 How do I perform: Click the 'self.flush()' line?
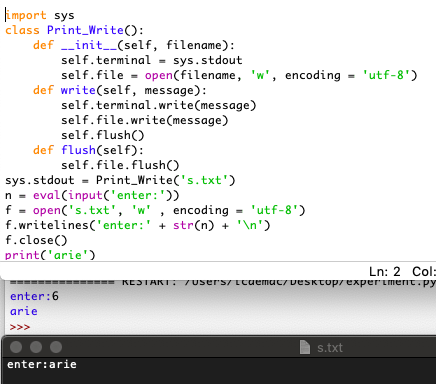(103, 135)
